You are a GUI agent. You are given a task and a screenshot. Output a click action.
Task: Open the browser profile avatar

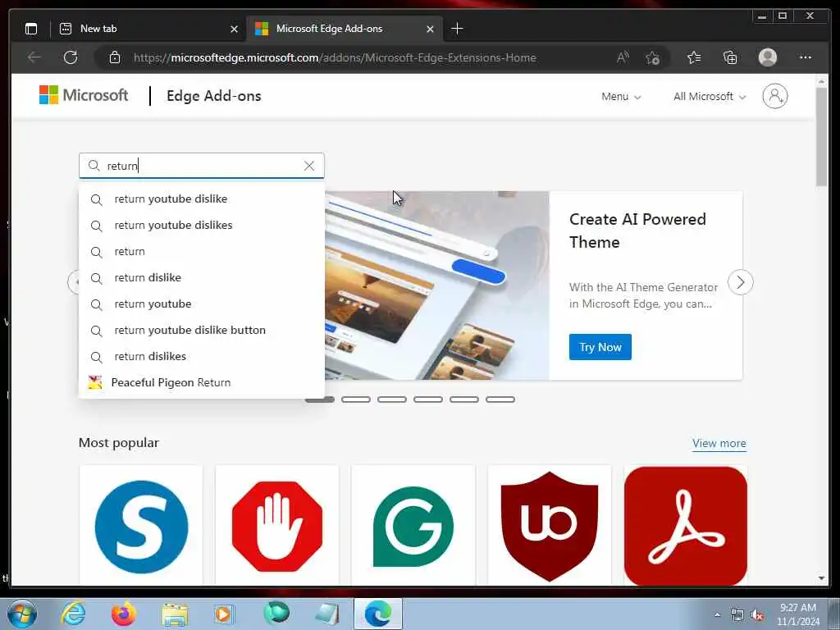767,57
